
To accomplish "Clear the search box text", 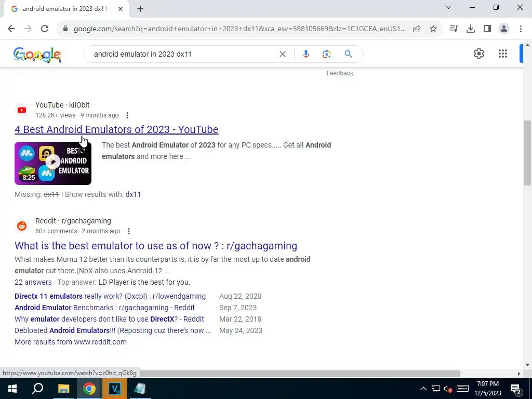I will coord(282,54).
